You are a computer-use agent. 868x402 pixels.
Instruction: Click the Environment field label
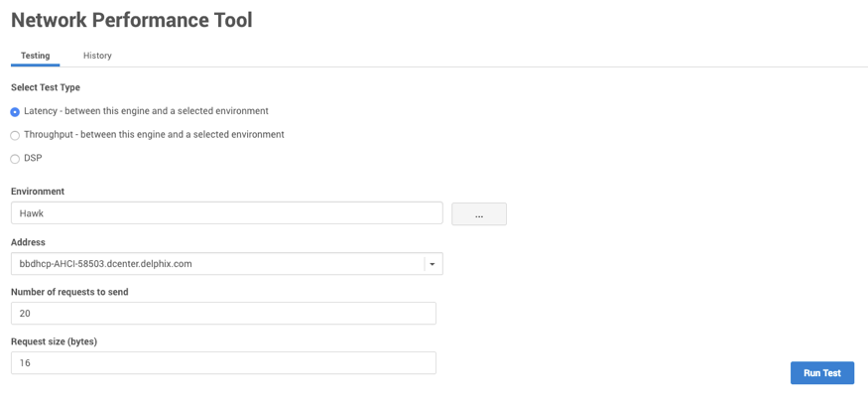pyautogui.click(x=38, y=191)
